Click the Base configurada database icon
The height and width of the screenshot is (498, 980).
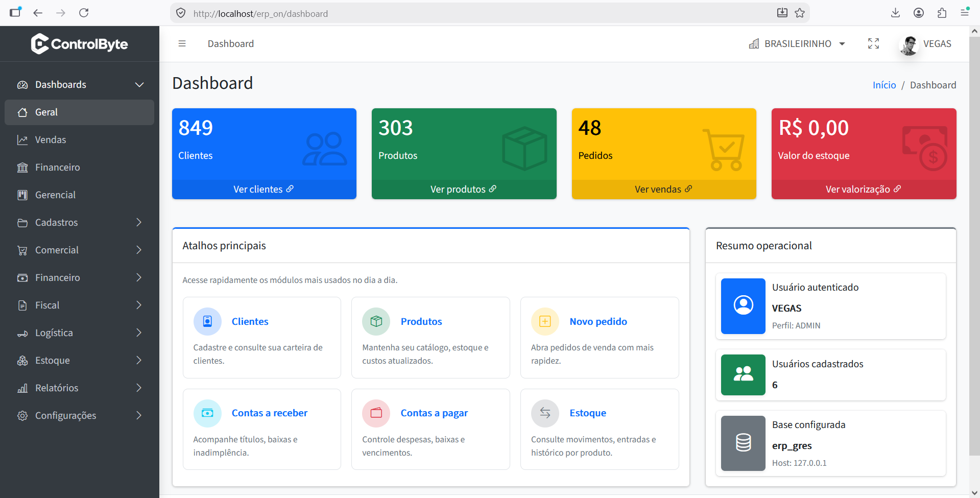(743, 443)
